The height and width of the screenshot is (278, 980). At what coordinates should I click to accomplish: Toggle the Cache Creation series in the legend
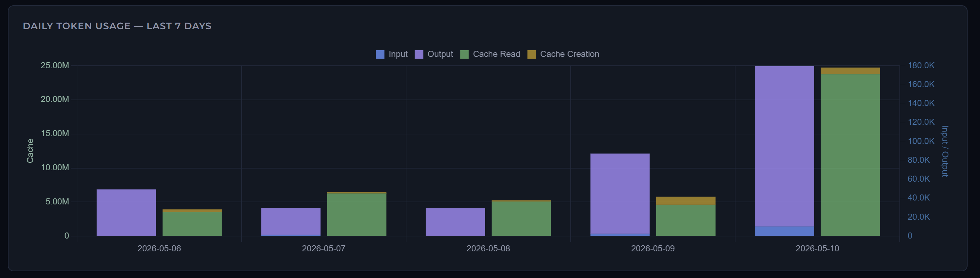click(563, 54)
